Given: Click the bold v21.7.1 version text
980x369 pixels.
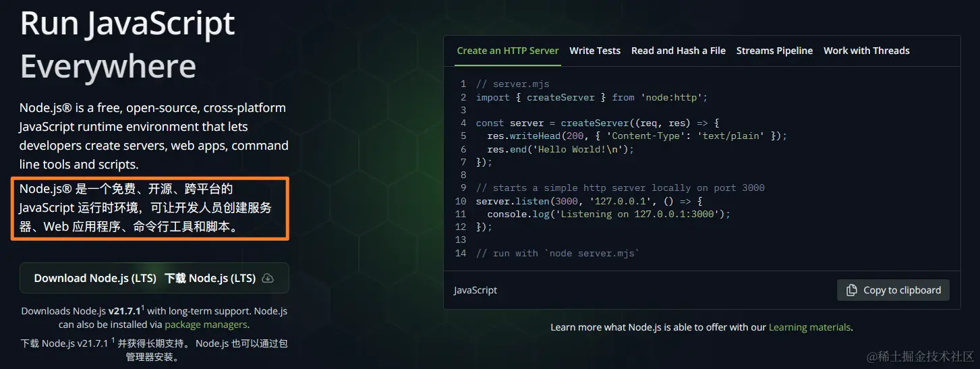Looking at the screenshot, I should click(124, 311).
